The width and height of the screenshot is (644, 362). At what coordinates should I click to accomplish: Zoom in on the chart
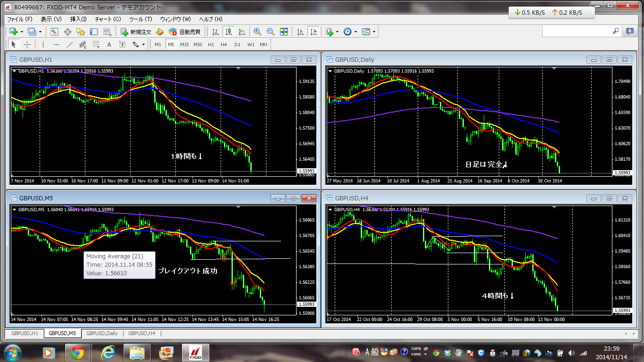(x=257, y=32)
